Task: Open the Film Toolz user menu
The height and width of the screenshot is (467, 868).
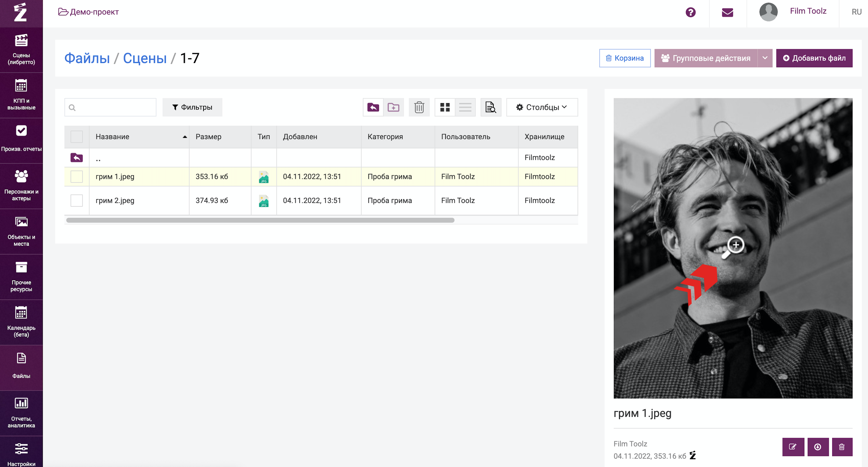Action: (x=808, y=11)
